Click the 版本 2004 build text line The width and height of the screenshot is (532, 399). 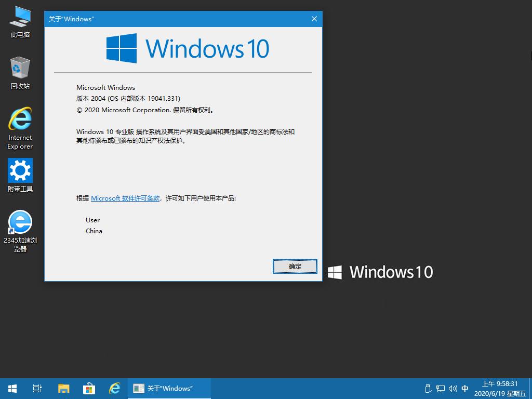pos(128,98)
